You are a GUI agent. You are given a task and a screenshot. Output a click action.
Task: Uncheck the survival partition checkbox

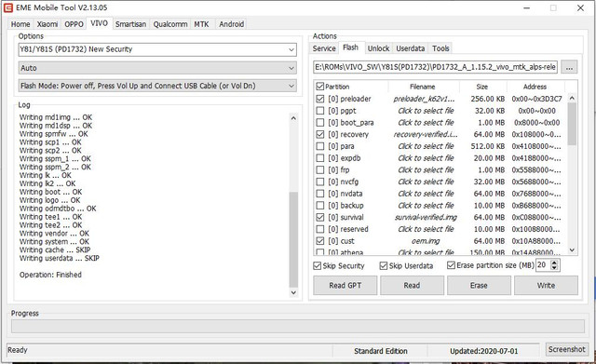pos(320,217)
